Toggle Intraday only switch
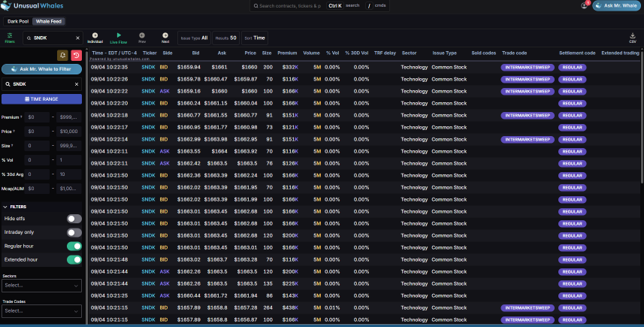 pyautogui.click(x=74, y=232)
